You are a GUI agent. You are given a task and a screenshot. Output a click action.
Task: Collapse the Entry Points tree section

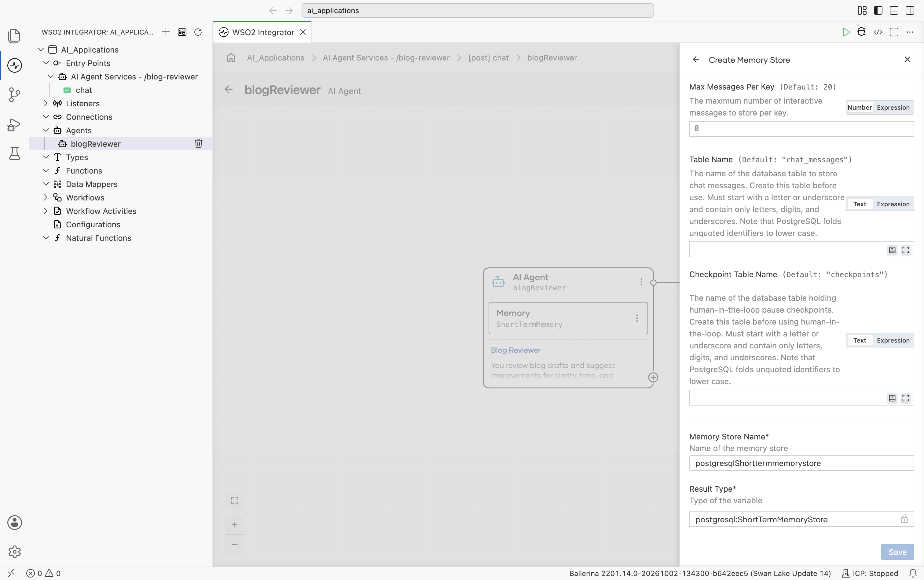click(x=46, y=63)
